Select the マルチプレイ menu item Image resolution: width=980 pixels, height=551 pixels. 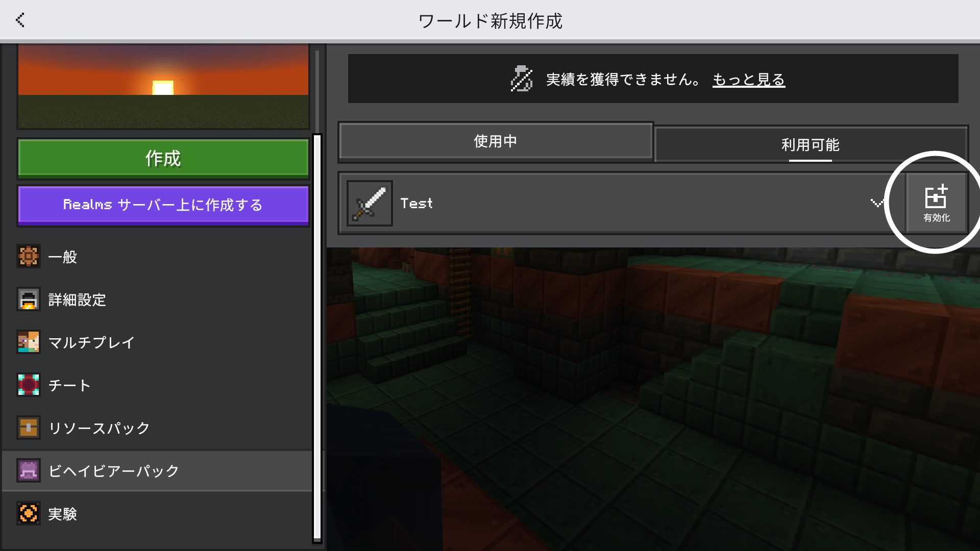(92, 342)
